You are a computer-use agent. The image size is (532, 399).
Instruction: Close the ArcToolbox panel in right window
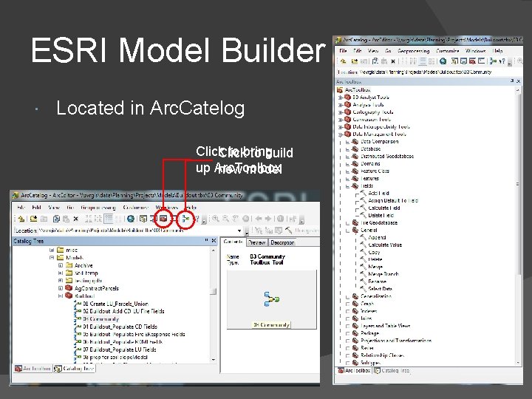pyautogui.click(x=518, y=81)
